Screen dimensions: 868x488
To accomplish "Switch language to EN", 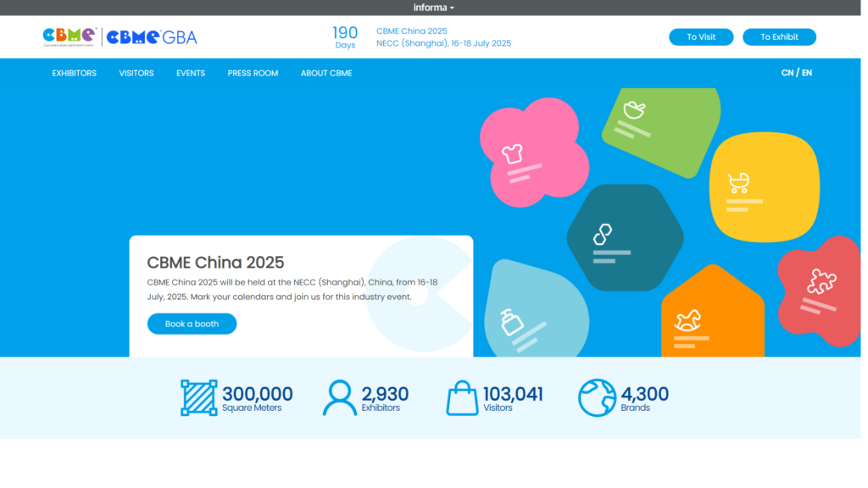I will [807, 73].
